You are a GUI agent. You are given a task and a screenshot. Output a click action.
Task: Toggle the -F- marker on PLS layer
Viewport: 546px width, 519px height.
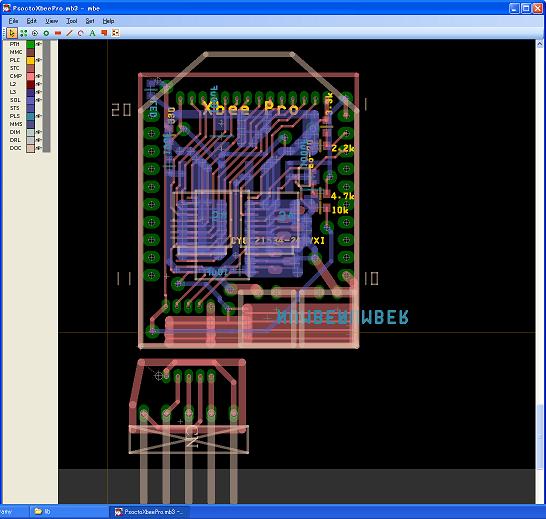point(39,116)
